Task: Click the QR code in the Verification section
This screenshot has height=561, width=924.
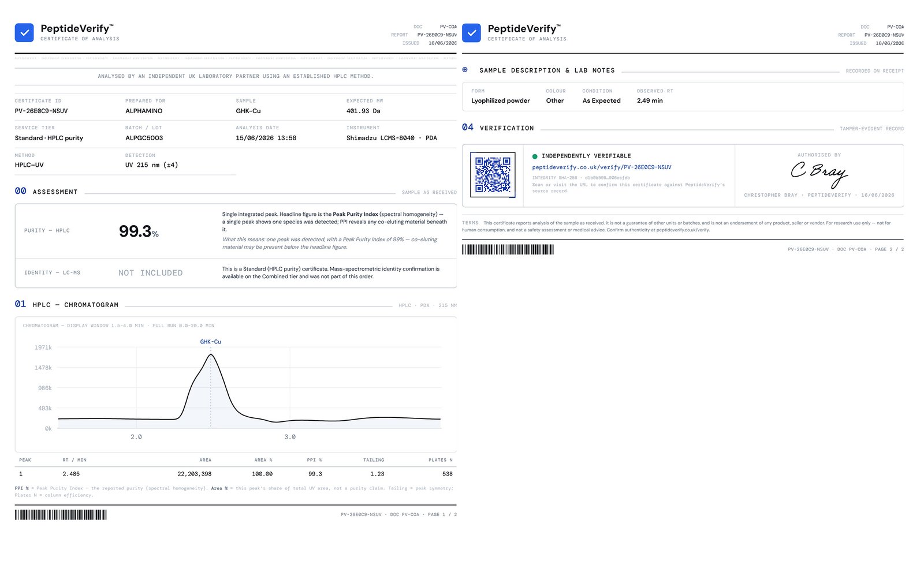Action: tap(493, 175)
